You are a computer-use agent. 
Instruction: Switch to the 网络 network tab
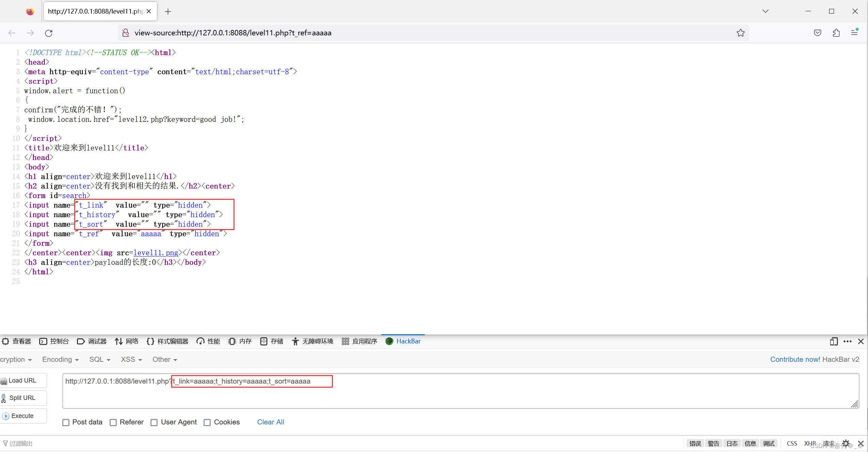127,341
